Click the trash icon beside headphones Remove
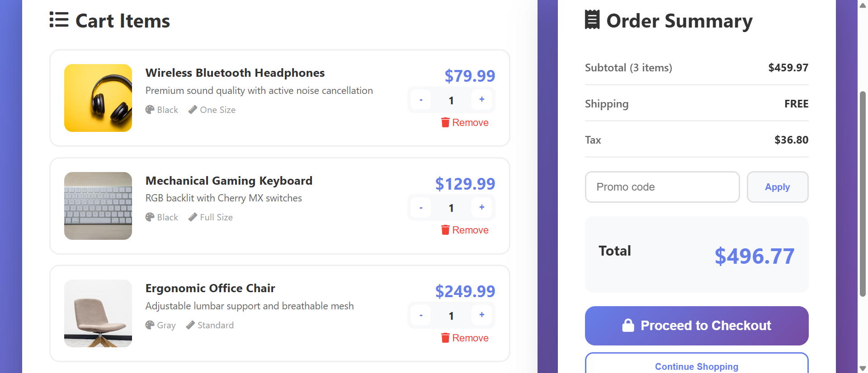The height and width of the screenshot is (373, 868). tap(445, 122)
